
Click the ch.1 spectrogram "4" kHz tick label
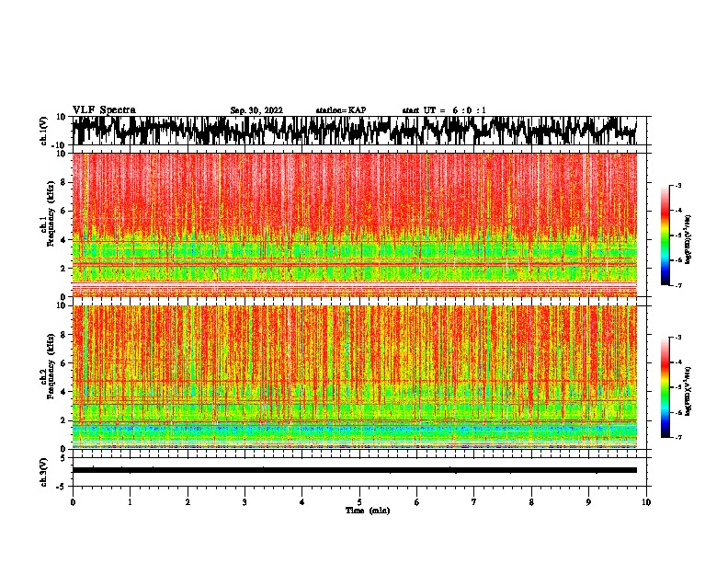click(64, 240)
